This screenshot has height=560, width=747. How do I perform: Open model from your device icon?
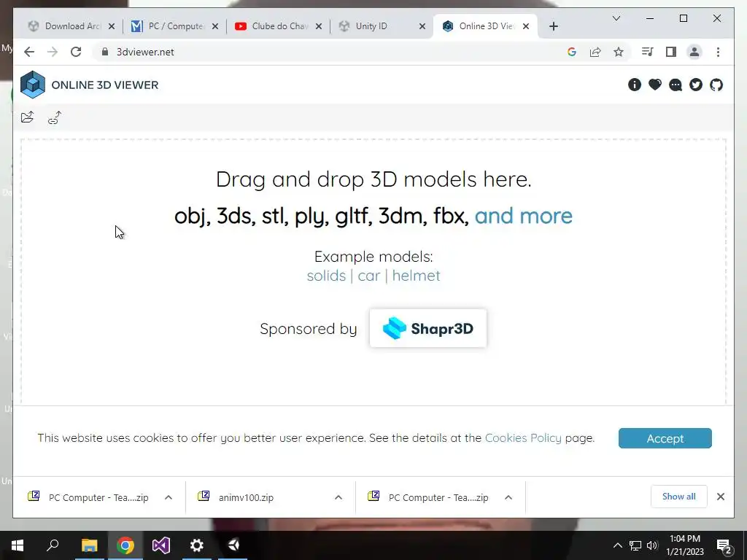point(28,117)
